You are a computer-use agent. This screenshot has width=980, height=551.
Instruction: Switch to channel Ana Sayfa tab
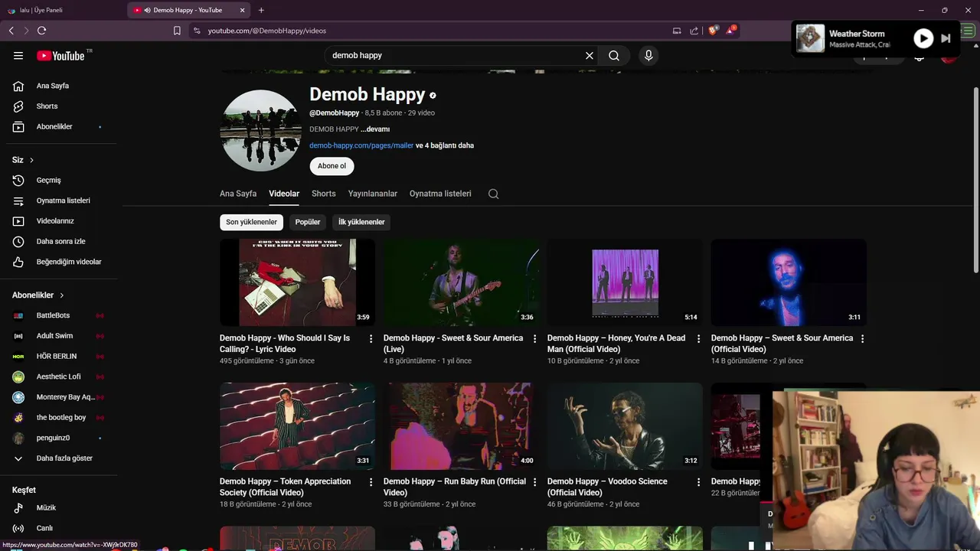pos(238,194)
